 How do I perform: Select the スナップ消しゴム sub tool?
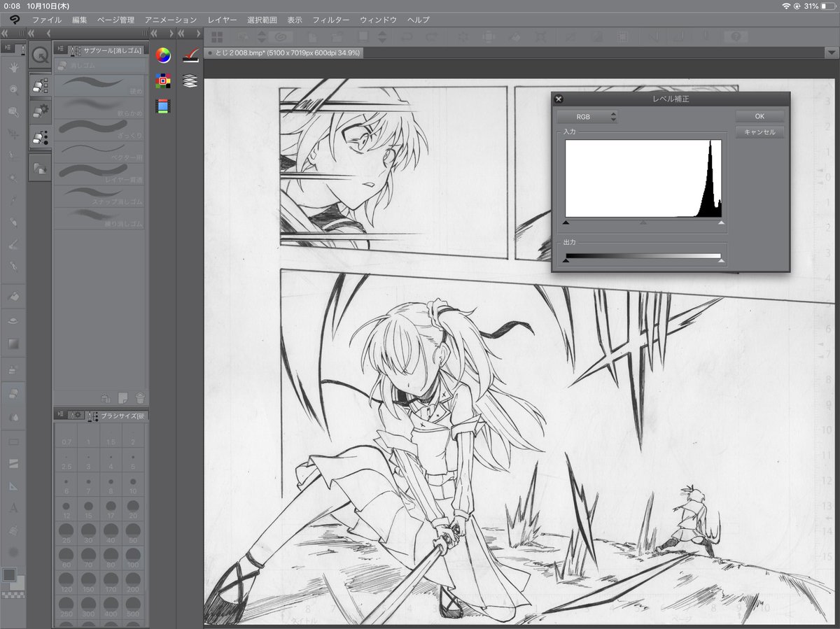pos(99,195)
